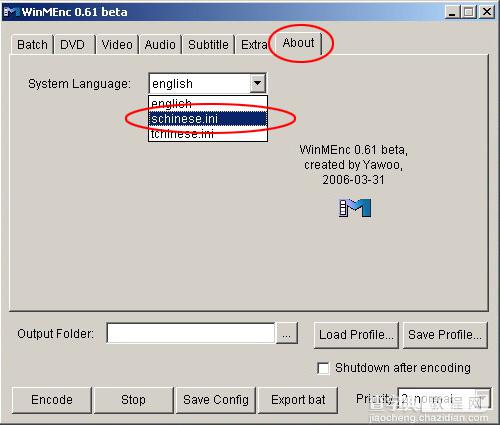The image size is (500, 425).
Task: Select the Audio tab
Action: point(160,45)
